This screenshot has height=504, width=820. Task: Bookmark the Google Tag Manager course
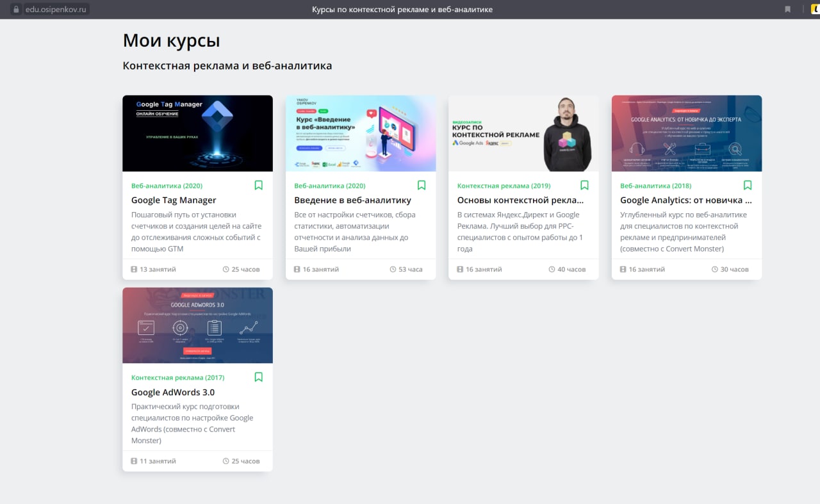pos(259,185)
